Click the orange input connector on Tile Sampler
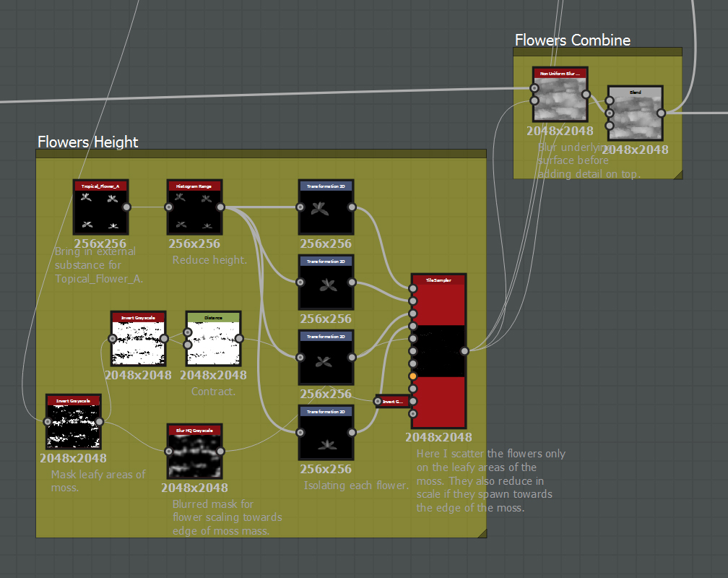The width and height of the screenshot is (728, 578). click(x=412, y=375)
